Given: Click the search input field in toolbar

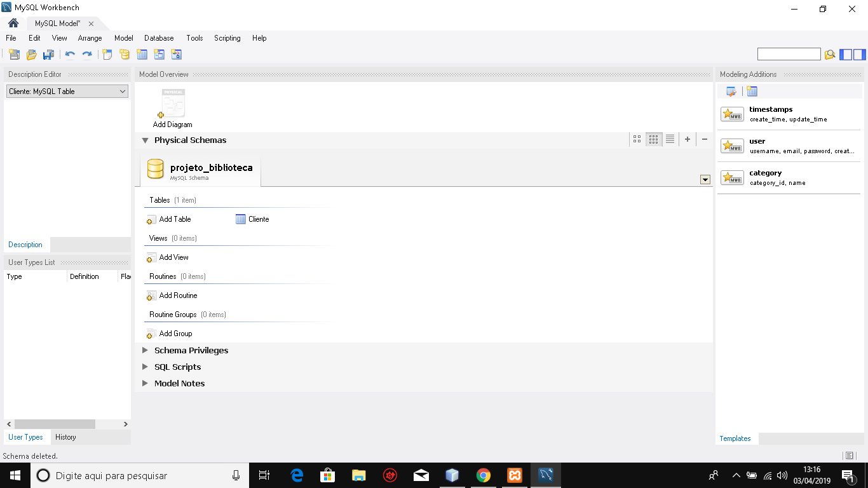Looking at the screenshot, I should 789,55.
